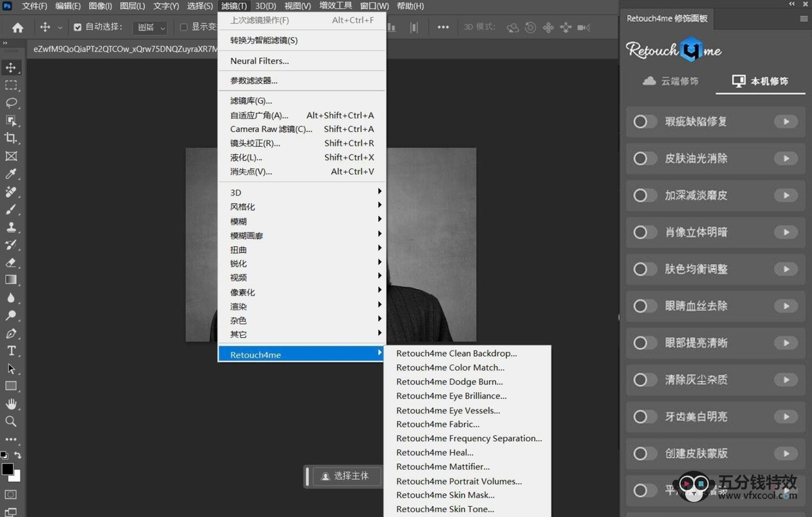Click the foreground color swatch
This screenshot has width=812, height=517.
[x=7, y=469]
